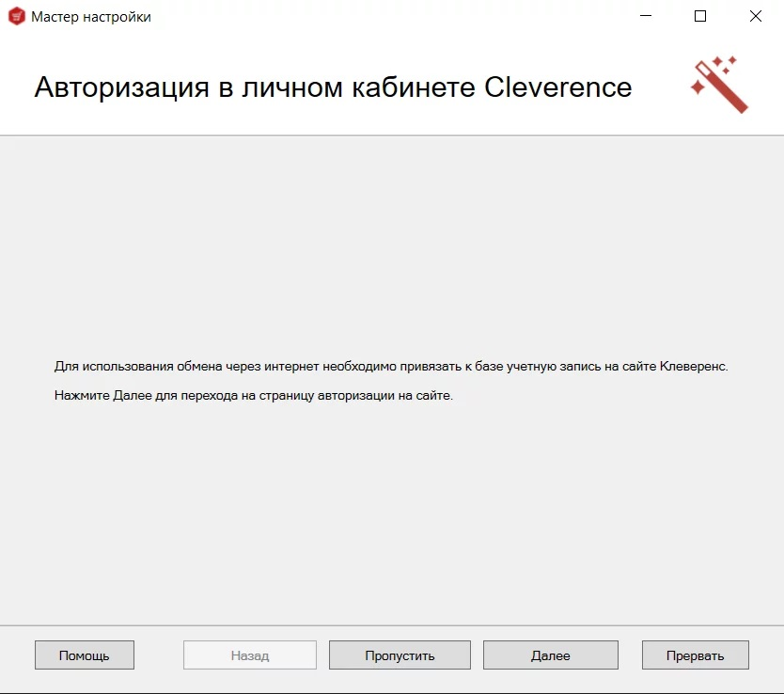784x694 pixels.
Task: Skip this step with Пропустить
Action: (400, 655)
